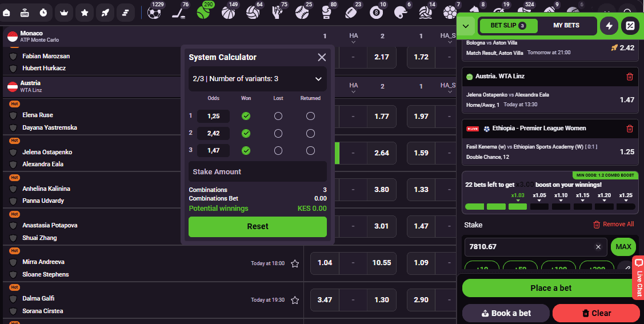
Task: Mark bet 3 odds 1,47 as Returned
Action: click(310, 151)
